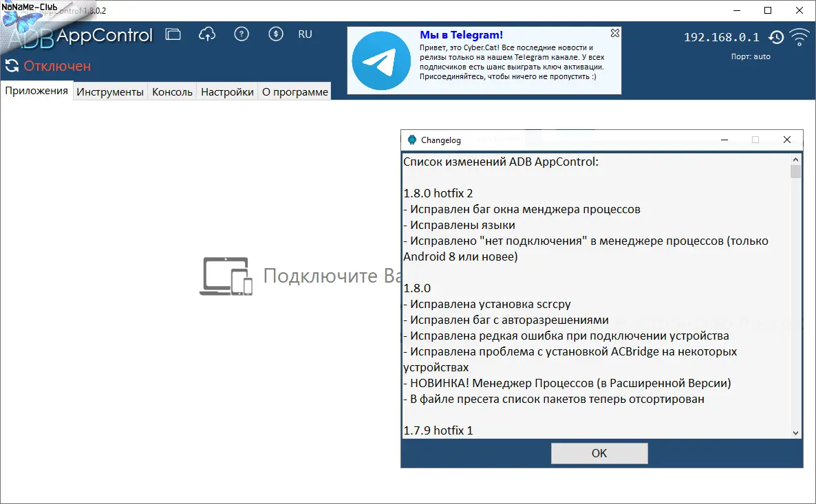Screen dimensions: 816x504
Task: Minimize the Changelog window
Action: (x=724, y=140)
